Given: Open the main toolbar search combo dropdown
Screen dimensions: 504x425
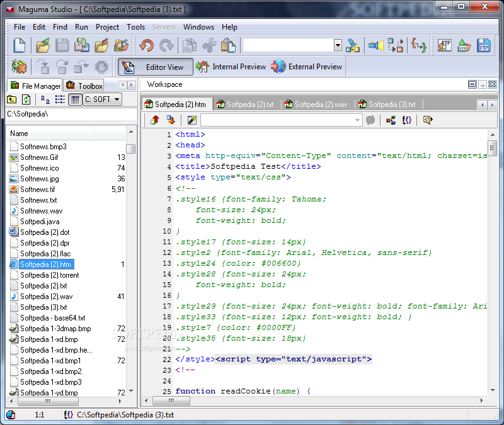Looking at the screenshot, I should (x=338, y=45).
